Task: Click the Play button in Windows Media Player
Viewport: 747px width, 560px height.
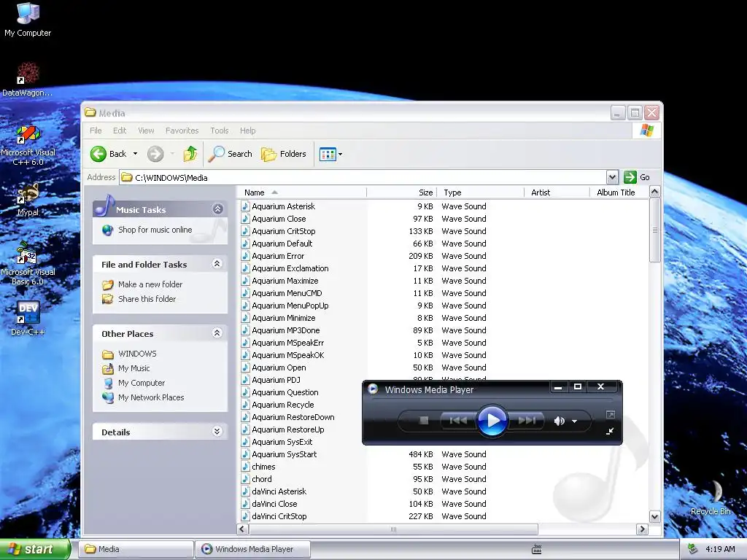Action: tap(492, 421)
